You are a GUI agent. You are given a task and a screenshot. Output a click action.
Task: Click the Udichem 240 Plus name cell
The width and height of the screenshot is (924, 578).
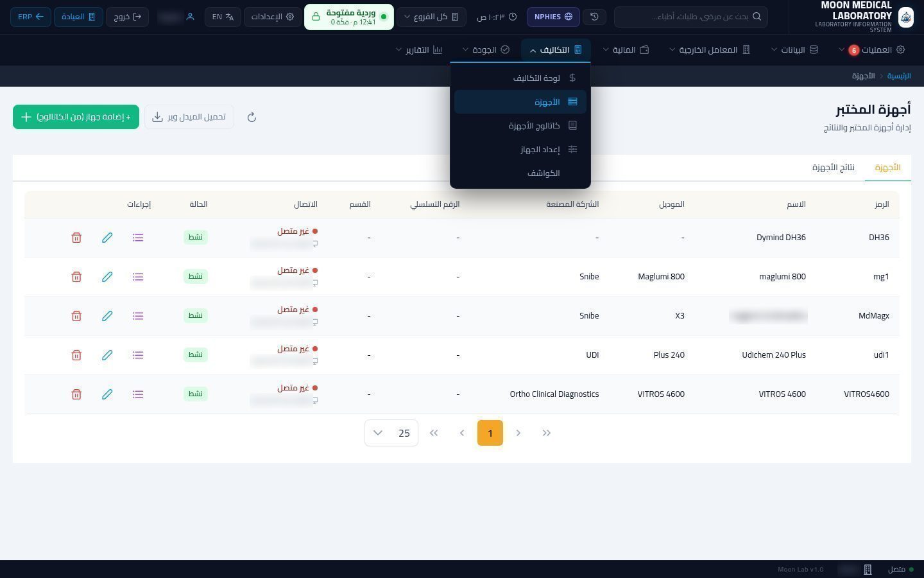pos(774,355)
